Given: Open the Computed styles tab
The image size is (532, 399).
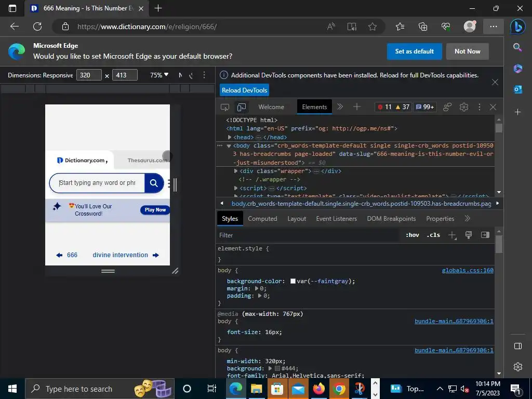Looking at the screenshot, I should (x=262, y=219).
